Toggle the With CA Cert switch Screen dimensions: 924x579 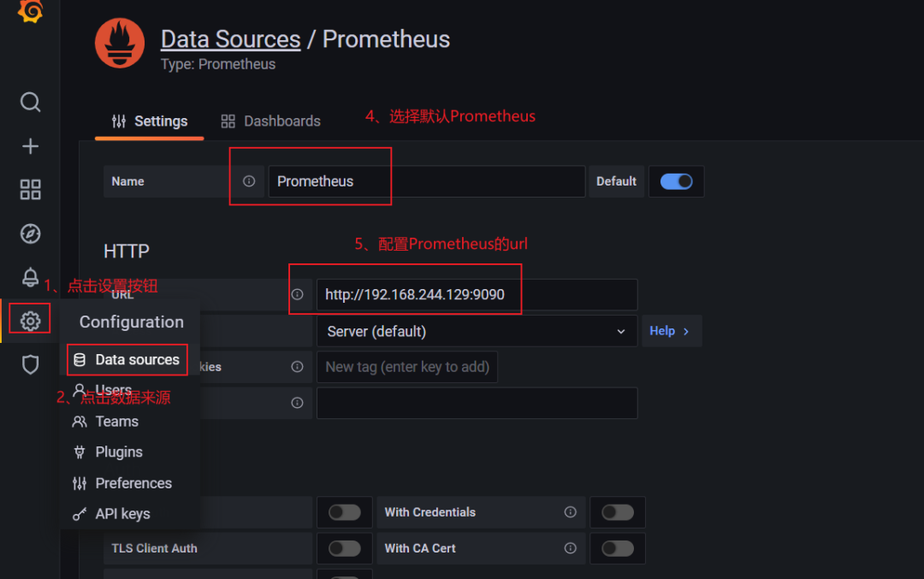[x=617, y=548]
